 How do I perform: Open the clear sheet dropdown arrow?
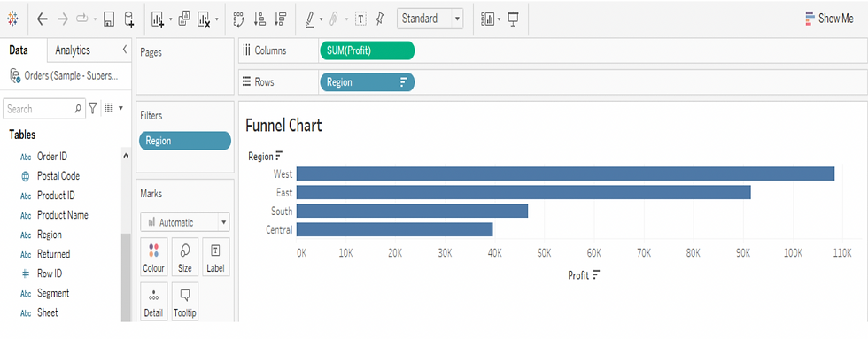[216, 19]
